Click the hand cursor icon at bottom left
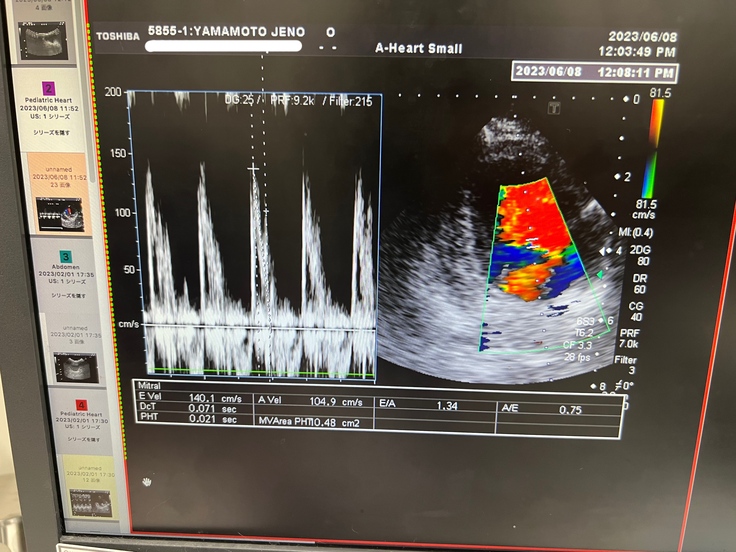 (148, 481)
